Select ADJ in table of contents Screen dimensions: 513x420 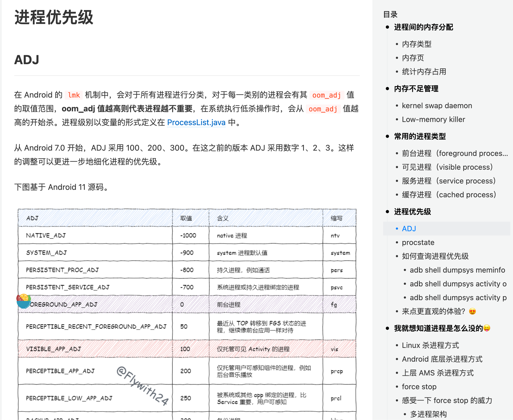409,229
